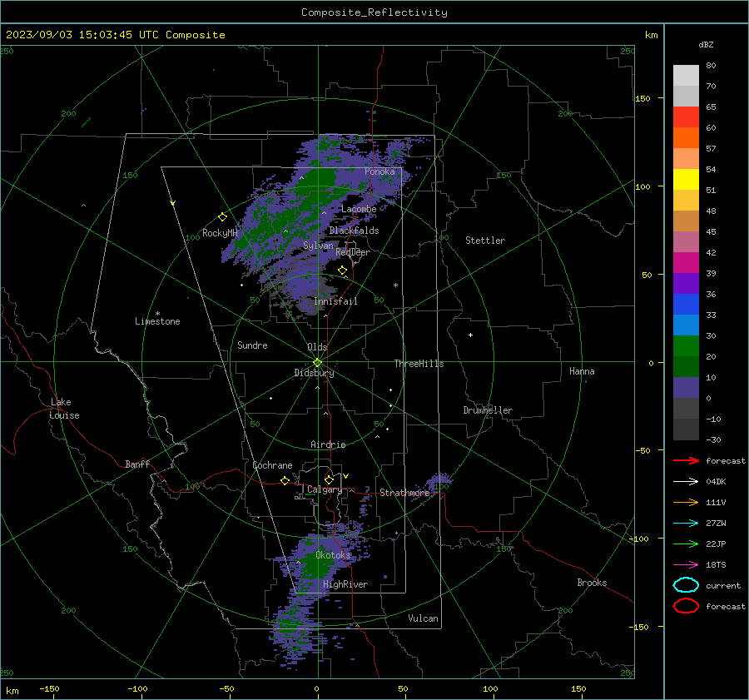The image size is (749, 700).
Task: Click the yellow diamond marker near Cochrane
Action: tap(285, 481)
